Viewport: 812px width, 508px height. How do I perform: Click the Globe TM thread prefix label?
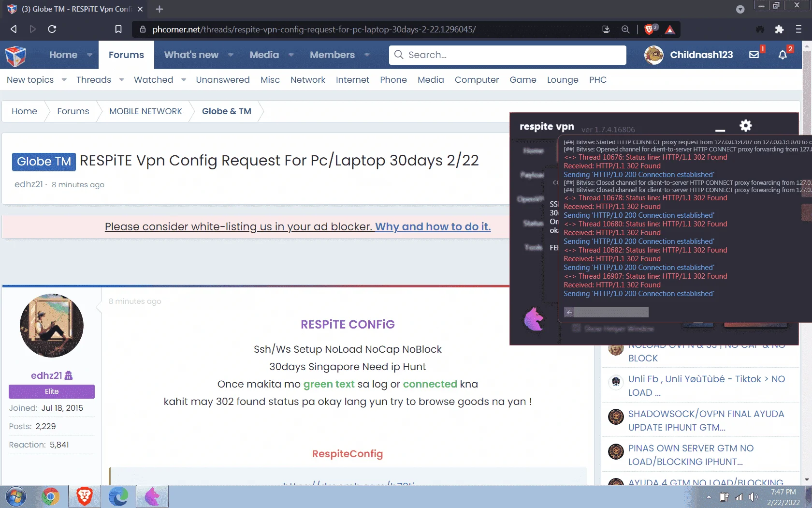point(44,162)
